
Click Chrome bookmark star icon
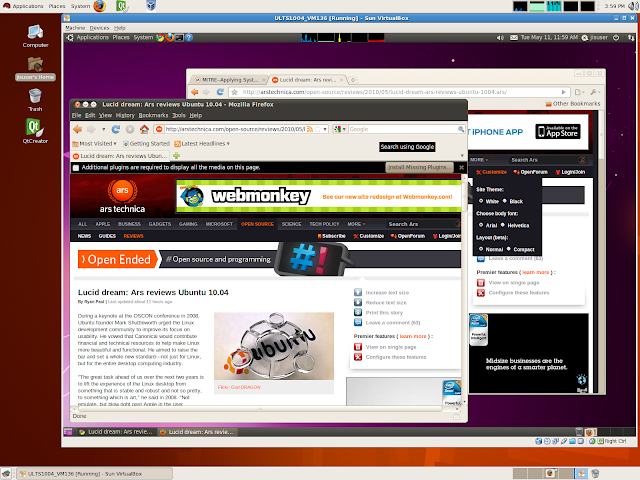pos(234,92)
